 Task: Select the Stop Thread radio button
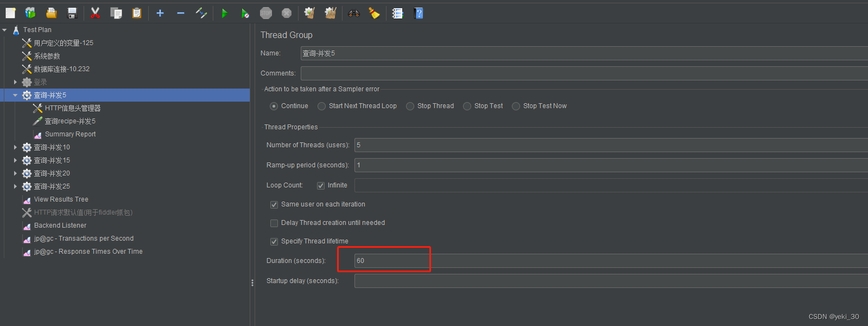(410, 106)
